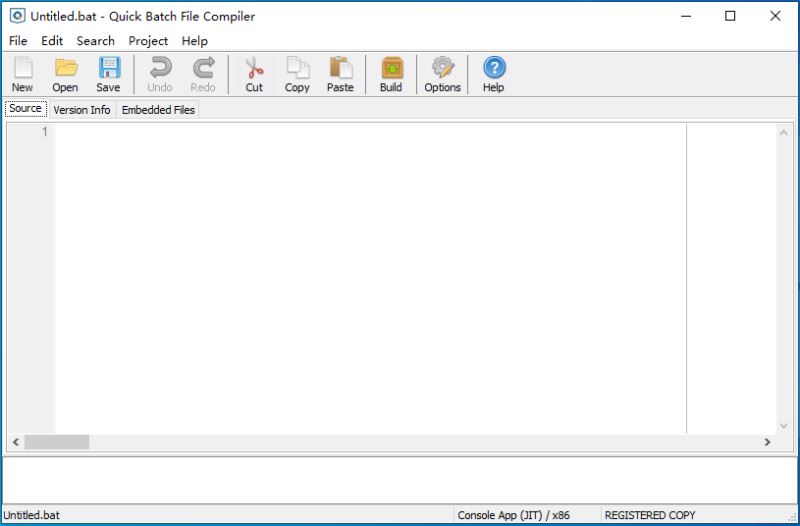
Task: Cut the selection with the scissors icon
Action: (254, 74)
